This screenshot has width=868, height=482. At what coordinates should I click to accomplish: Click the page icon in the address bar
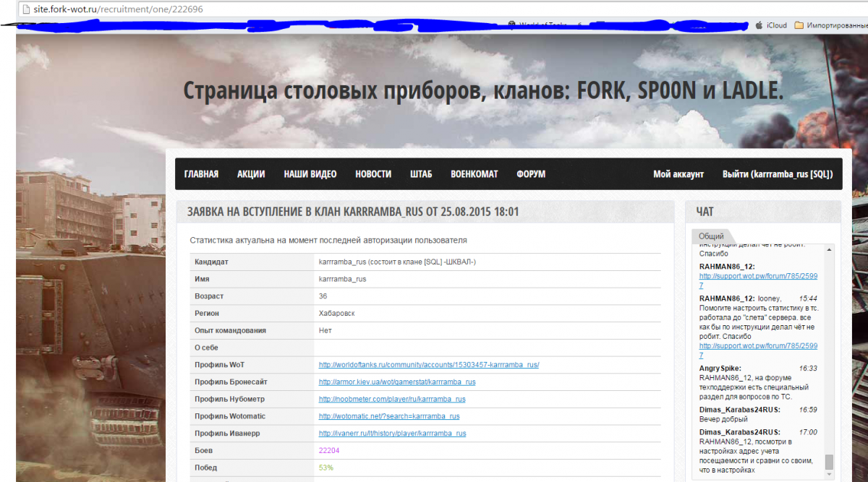click(x=25, y=10)
